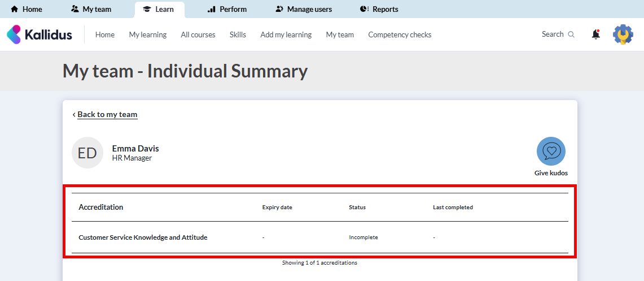Click the search magnifier icon
The image size is (644, 281).
pyautogui.click(x=571, y=34)
